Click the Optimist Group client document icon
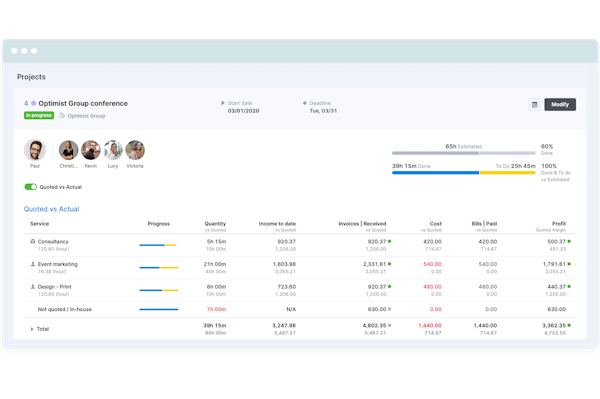This screenshot has width=600, height=399. click(x=62, y=116)
